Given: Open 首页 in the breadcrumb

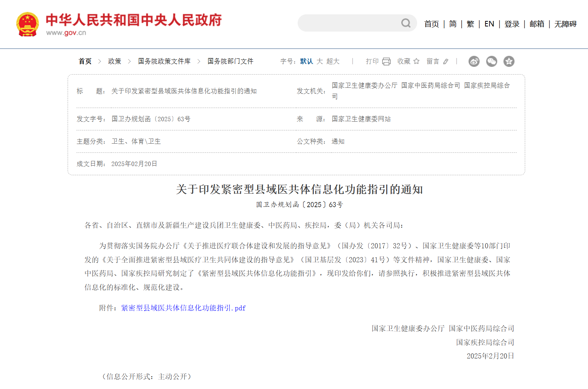Looking at the screenshot, I should coord(85,61).
